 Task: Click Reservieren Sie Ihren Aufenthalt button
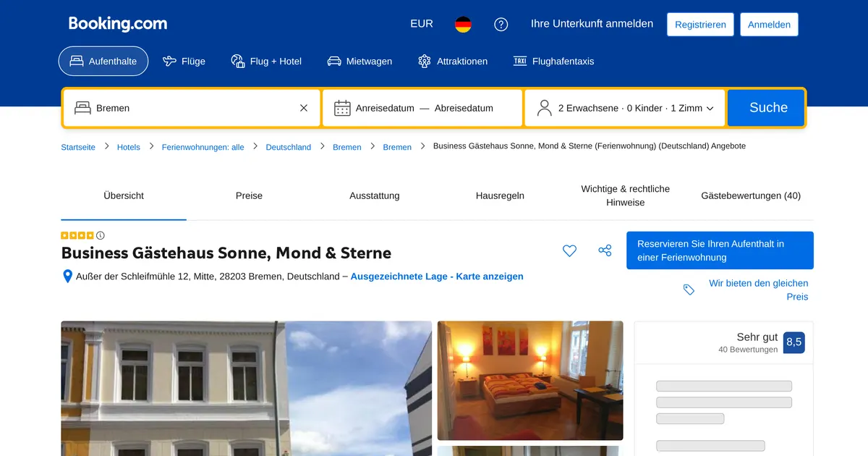coord(720,250)
